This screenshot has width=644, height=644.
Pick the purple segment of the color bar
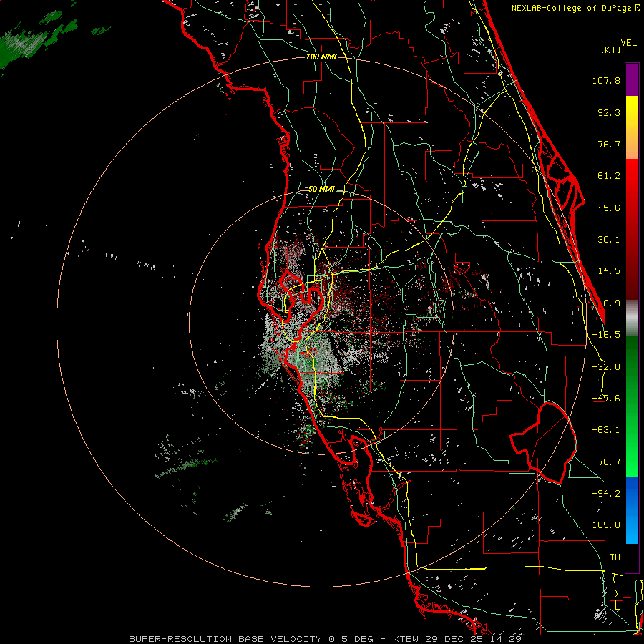pos(632,79)
